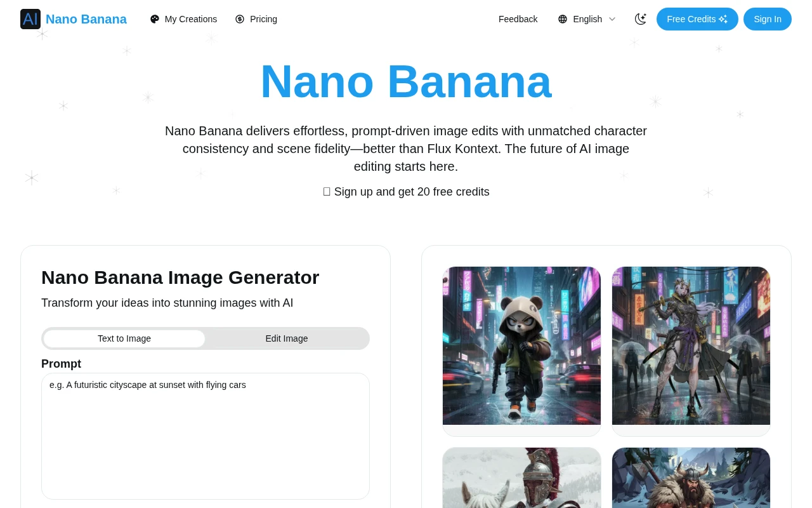812x508 pixels.
Task: Click the Sign In button
Action: pyautogui.click(x=768, y=19)
